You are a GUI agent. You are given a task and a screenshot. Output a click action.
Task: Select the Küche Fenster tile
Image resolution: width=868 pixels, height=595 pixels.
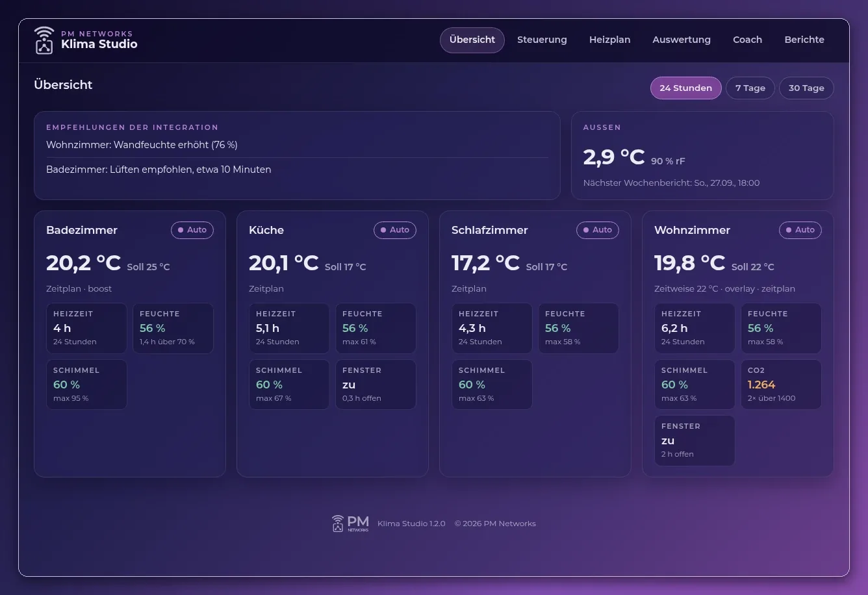click(x=376, y=385)
